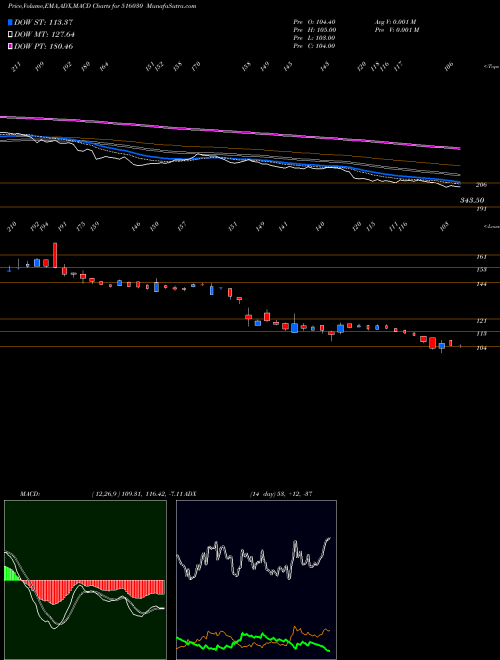Click the green +DI line in ADX panel
Image resolution: width=500 pixels, height=660 pixels.
(253, 636)
